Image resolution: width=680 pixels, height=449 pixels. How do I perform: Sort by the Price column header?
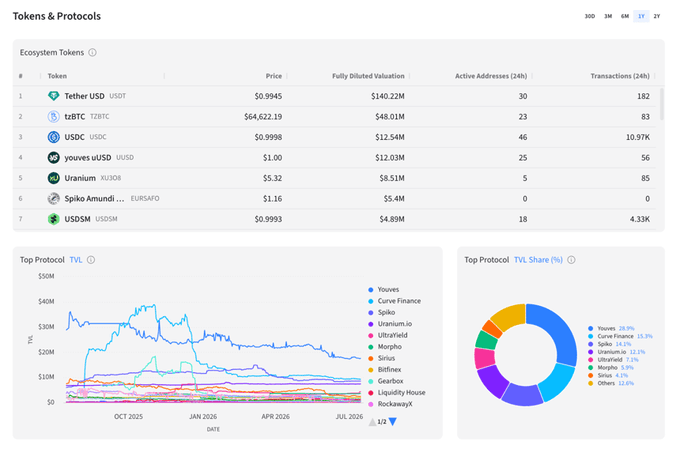[274, 76]
